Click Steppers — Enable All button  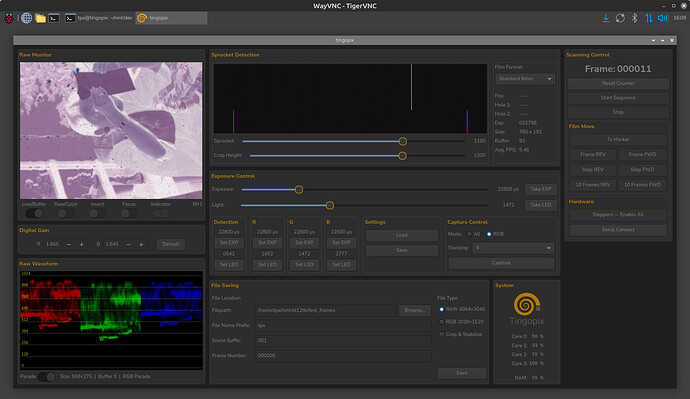pos(618,215)
